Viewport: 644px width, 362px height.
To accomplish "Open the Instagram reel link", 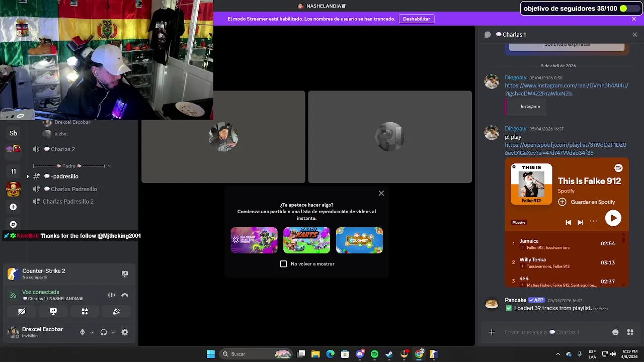I will click(567, 89).
